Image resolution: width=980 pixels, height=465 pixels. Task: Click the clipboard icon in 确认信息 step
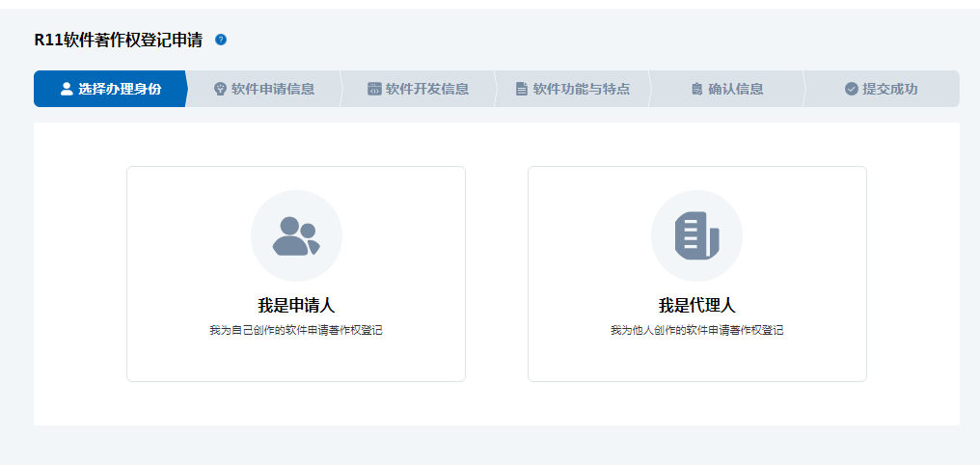[696, 89]
